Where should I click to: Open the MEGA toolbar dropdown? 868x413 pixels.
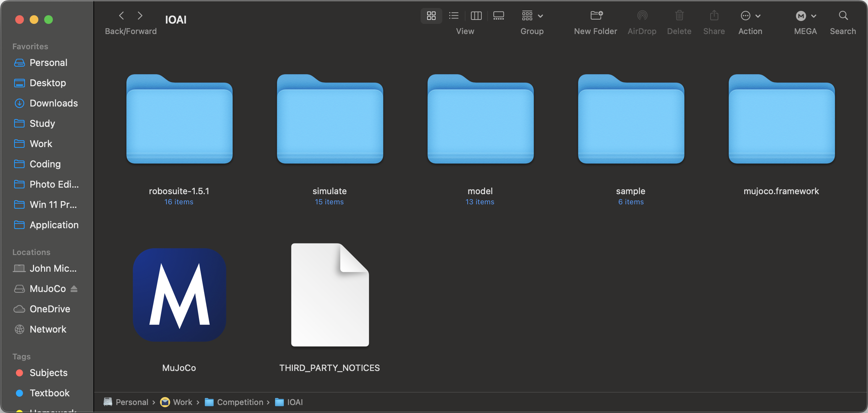pyautogui.click(x=805, y=16)
